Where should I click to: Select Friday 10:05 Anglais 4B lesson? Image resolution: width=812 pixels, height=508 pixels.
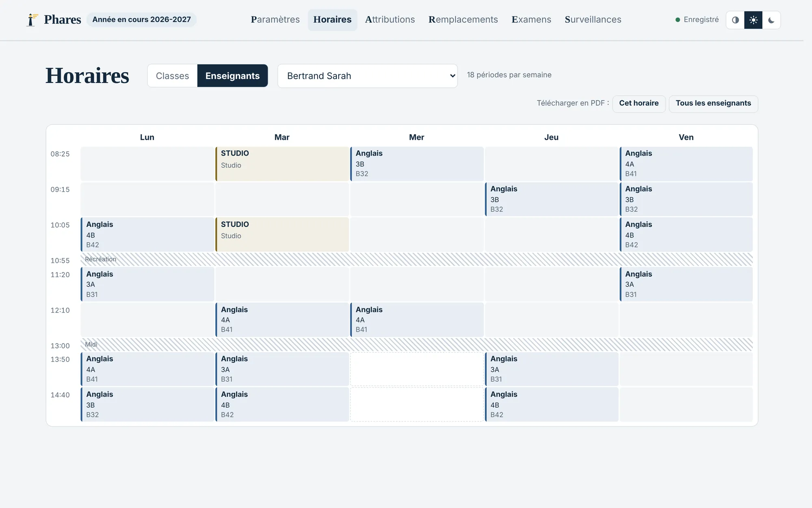[686, 234]
